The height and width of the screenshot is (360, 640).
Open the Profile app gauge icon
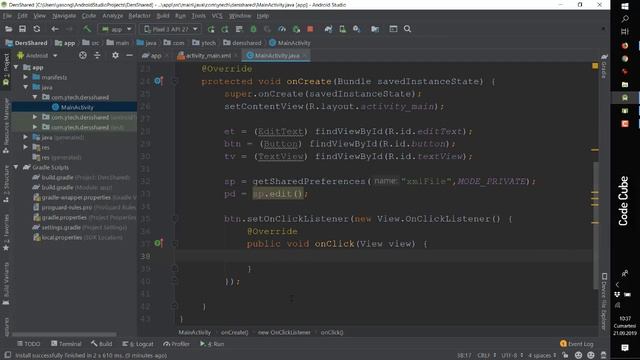(x=282, y=29)
